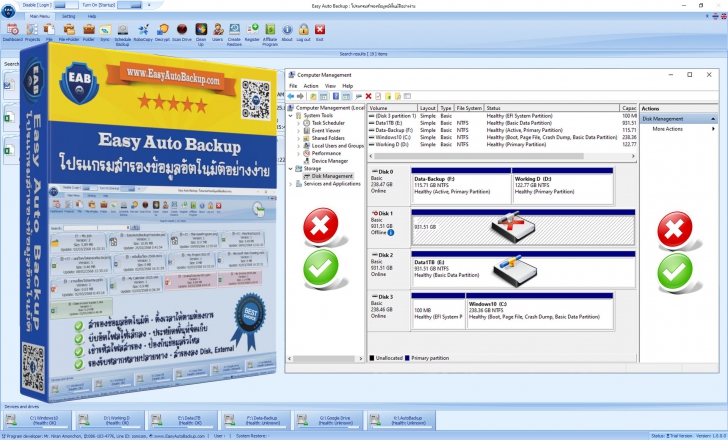Click the red Exit icon
This screenshot has height=440, width=728.
point(320,32)
